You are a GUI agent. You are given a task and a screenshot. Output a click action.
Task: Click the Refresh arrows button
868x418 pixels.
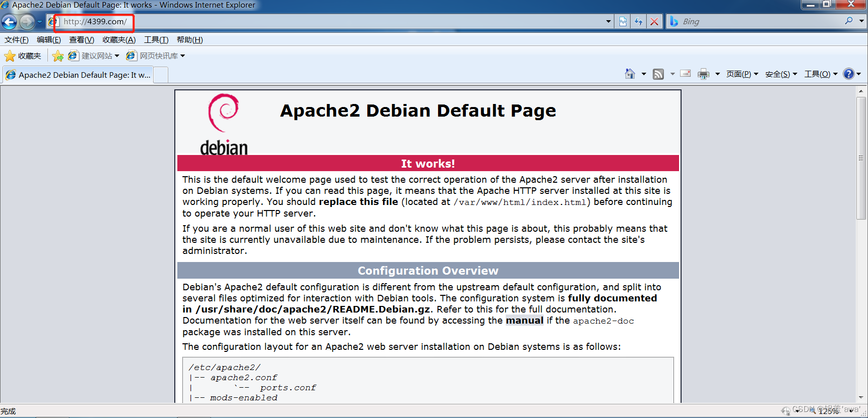(x=639, y=22)
